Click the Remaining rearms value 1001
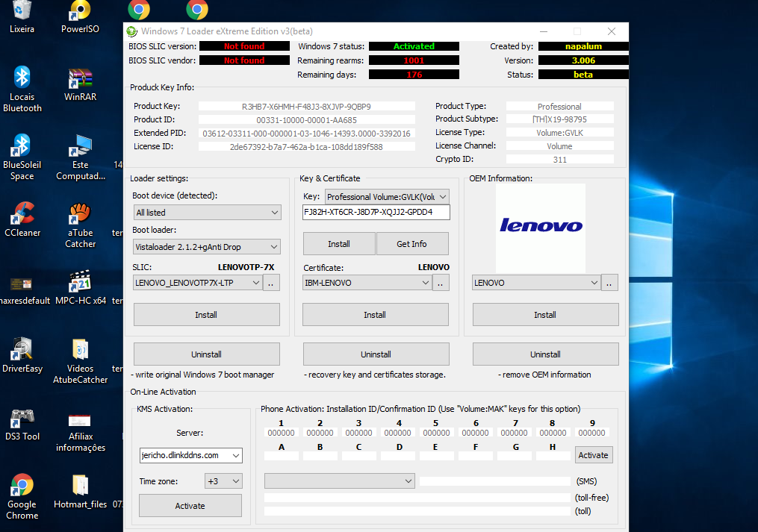Viewport: 758px width, 532px height. click(414, 60)
